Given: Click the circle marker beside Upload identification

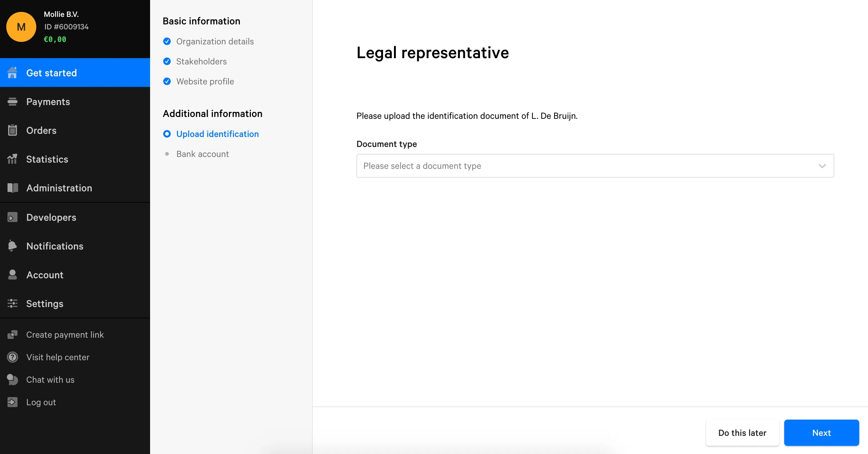Looking at the screenshot, I should coord(167,134).
